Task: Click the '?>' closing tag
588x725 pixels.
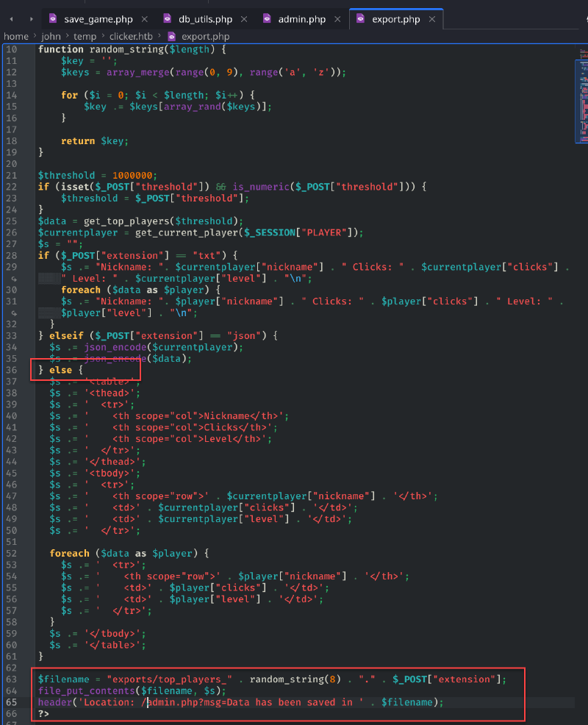Action: (43, 714)
